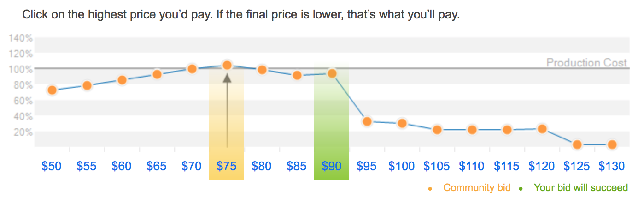644x204 pixels.
Task: Pick the $60 price label
Action: (x=122, y=166)
